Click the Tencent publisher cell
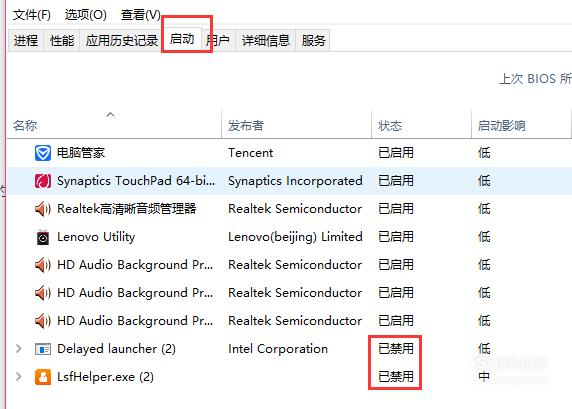 (x=251, y=153)
